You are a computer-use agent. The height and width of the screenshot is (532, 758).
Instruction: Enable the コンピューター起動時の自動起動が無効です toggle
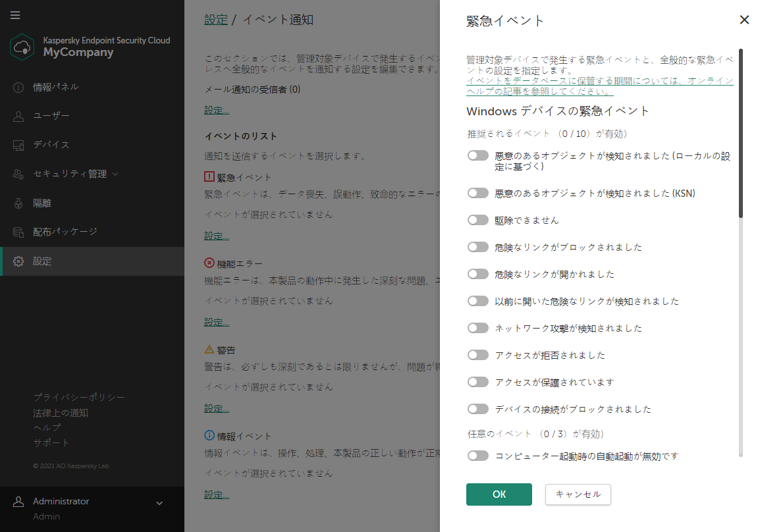477,455
